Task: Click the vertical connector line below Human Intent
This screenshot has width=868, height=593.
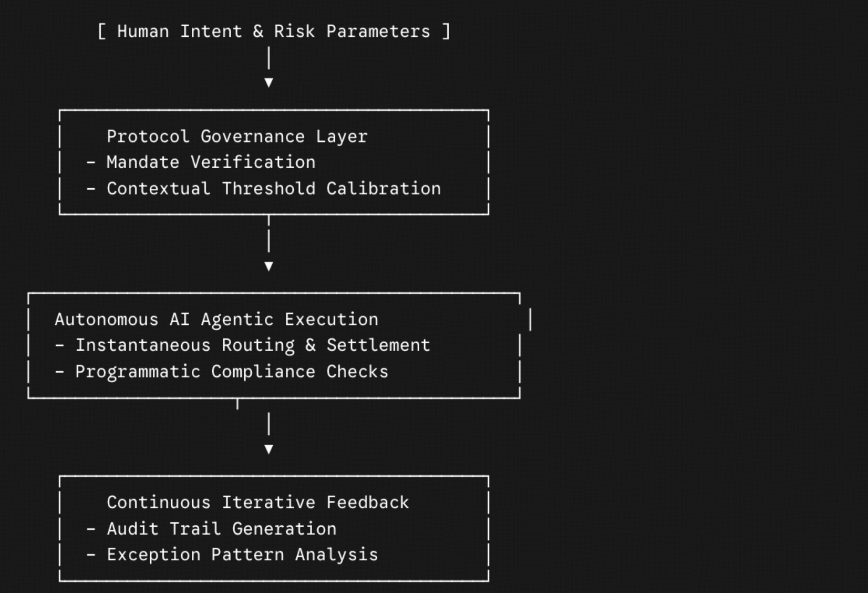Action: click(x=268, y=58)
